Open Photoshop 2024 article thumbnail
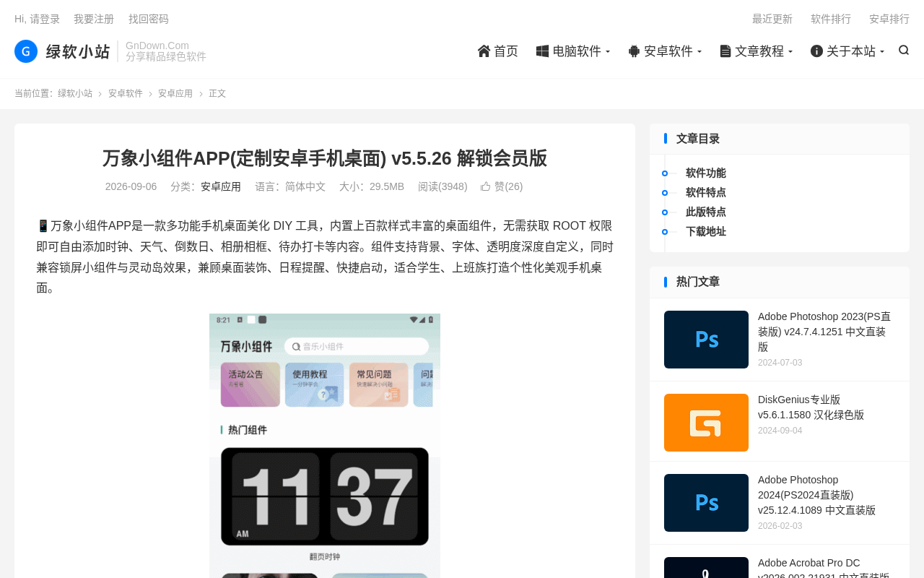Viewport: 924px width, 578px height. pyautogui.click(x=706, y=503)
